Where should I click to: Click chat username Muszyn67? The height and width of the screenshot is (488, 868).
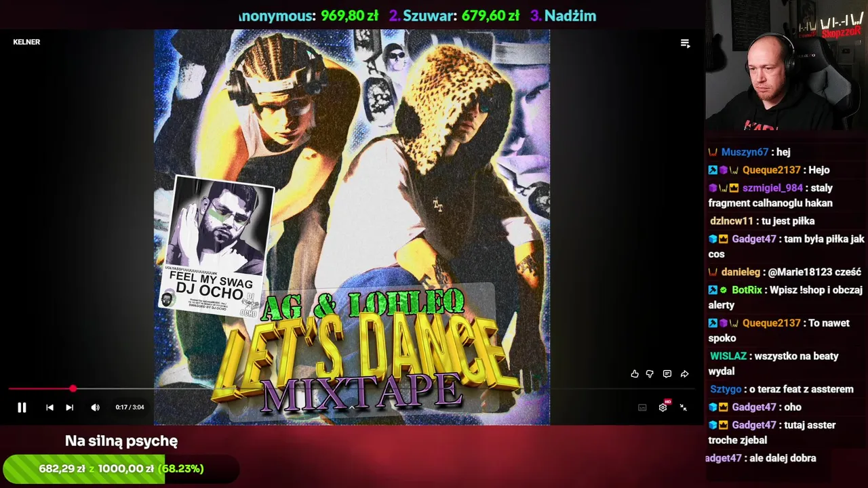745,152
